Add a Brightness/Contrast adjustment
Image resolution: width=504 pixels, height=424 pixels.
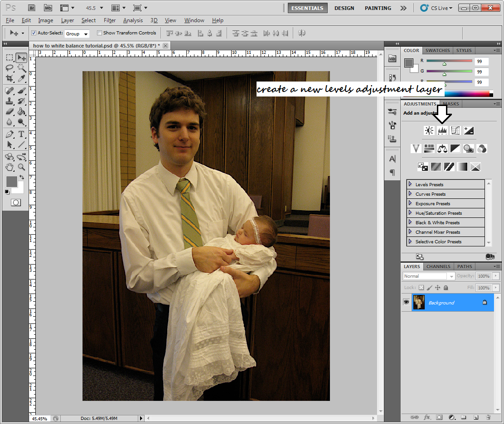pyautogui.click(x=429, y=130)
